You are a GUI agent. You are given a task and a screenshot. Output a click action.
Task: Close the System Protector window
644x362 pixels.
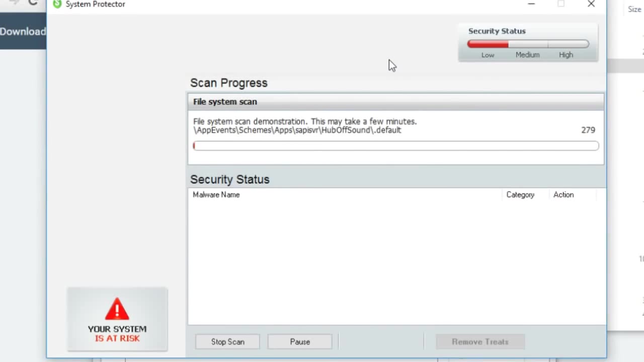pos(591,4)
